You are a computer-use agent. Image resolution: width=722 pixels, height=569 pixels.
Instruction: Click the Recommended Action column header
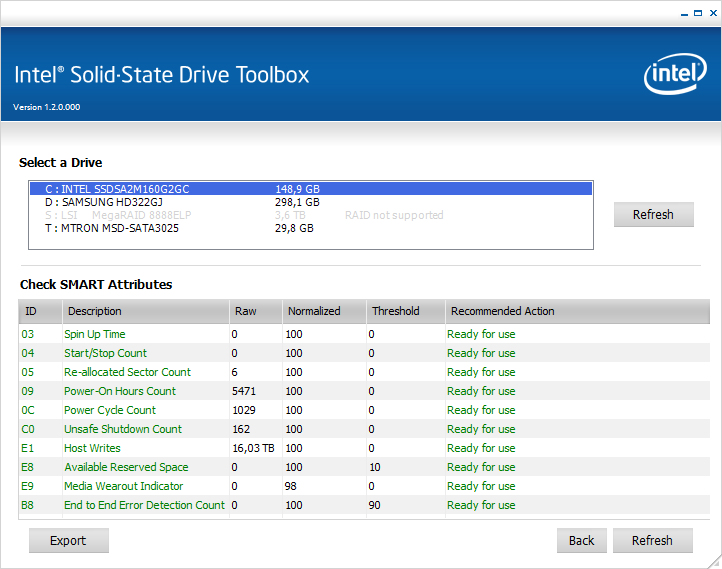(577, 311)
